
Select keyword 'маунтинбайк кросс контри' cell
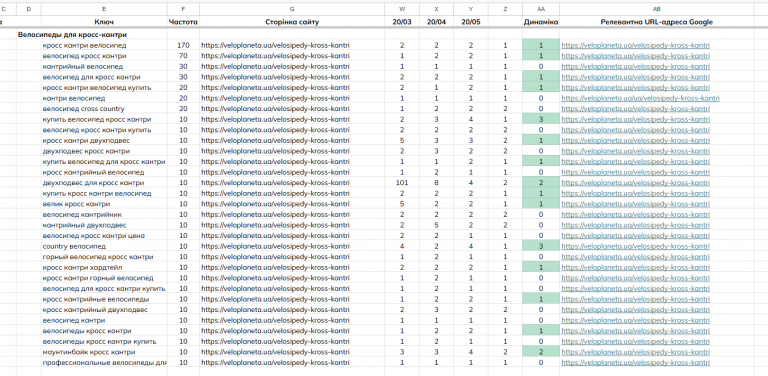104,352
